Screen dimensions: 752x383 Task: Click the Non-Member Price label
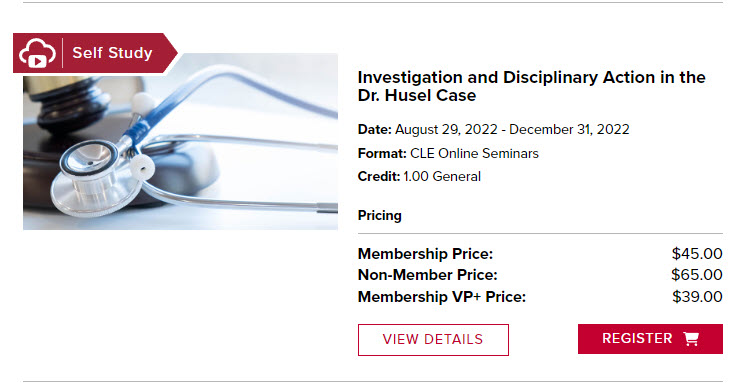(x=428, y=275)
